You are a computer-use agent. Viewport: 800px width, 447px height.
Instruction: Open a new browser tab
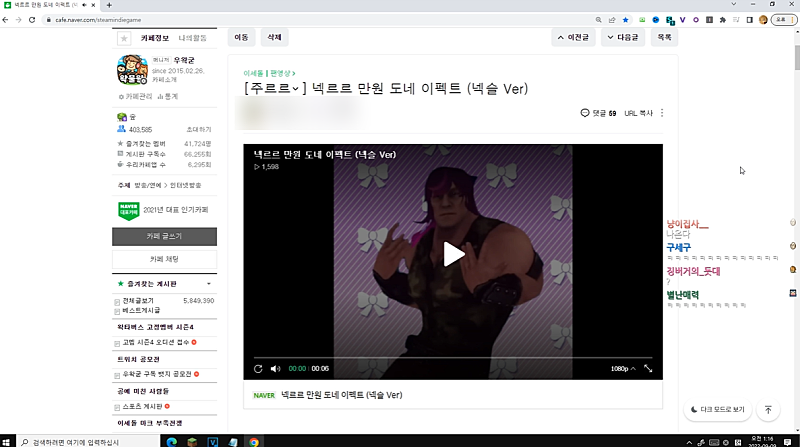[109, 5]
